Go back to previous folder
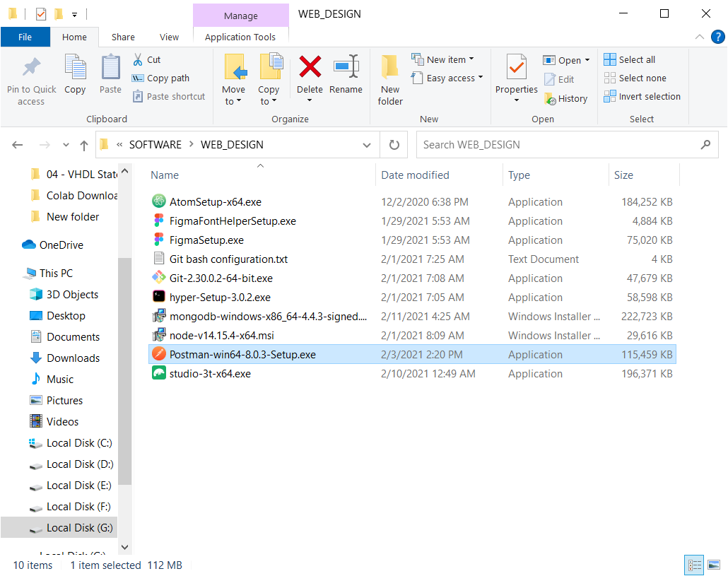 coord(18,145)
